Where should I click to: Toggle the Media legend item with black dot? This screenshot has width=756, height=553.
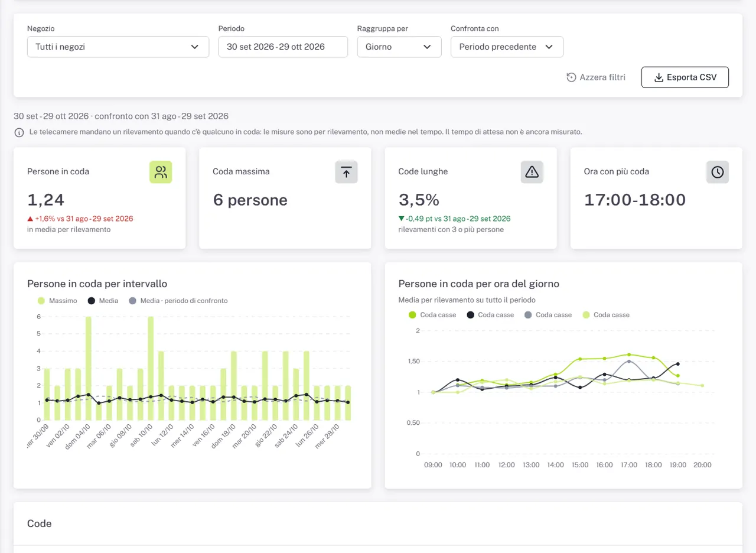[103, 301]
